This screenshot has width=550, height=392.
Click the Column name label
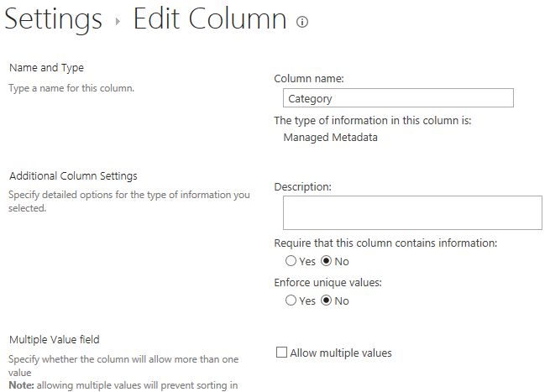tap(309, 78)
